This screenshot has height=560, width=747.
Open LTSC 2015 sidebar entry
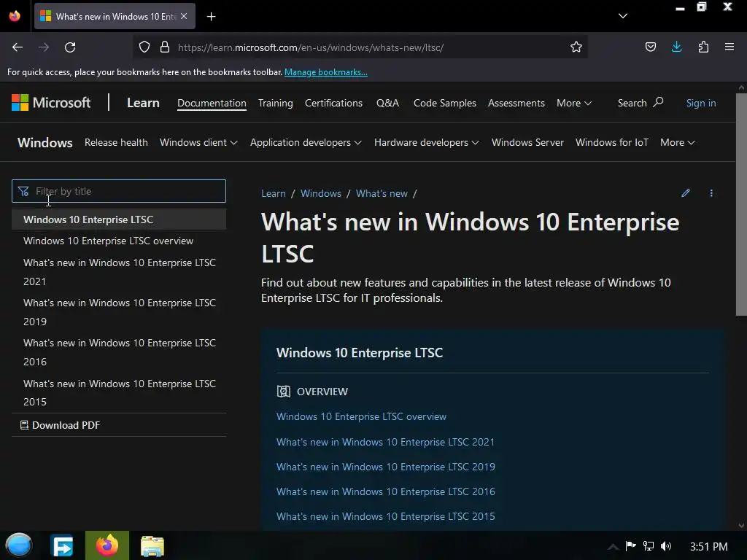(x=120, y=392)
